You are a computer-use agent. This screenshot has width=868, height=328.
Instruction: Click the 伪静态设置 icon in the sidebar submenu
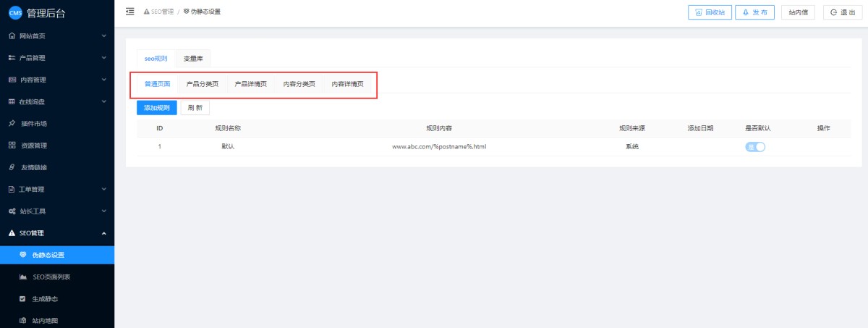coord(23,255)
